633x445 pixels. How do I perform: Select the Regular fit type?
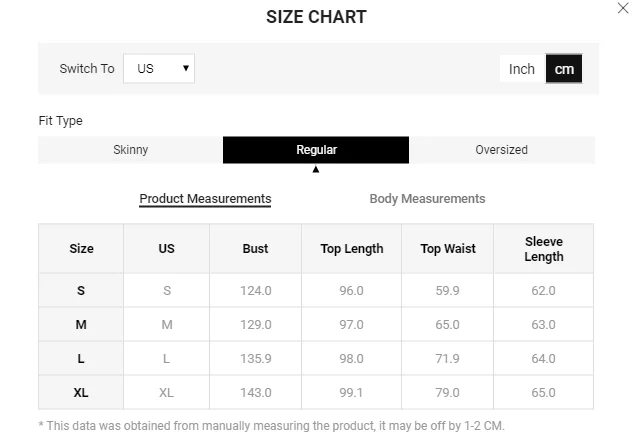(316, 150)
